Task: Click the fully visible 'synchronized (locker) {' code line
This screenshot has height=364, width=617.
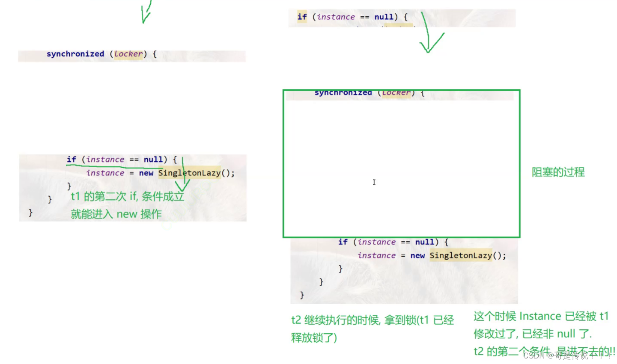Action: (101, 54)
